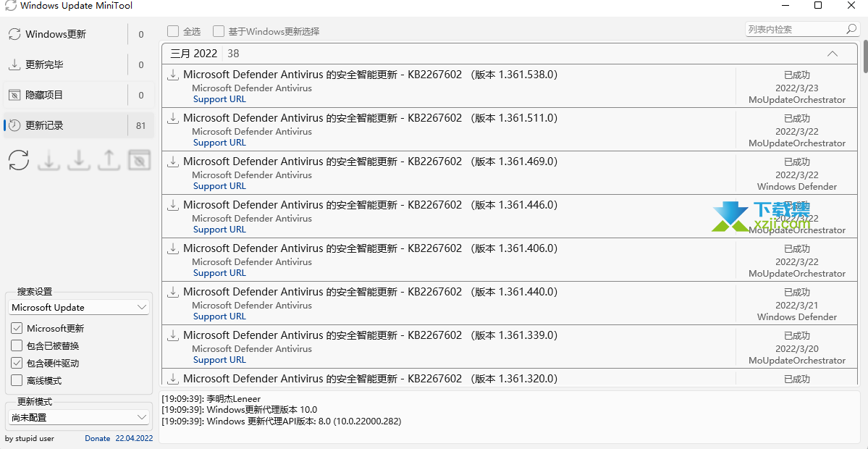Open the 隐藏项目 hidden items tab

pos(44,95)
